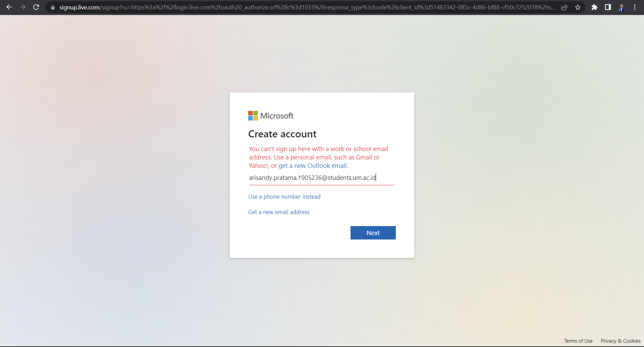This screenshot has height=347, width=644.
Task: Bookmark this page with star icon
Action: tap(578, 7)
